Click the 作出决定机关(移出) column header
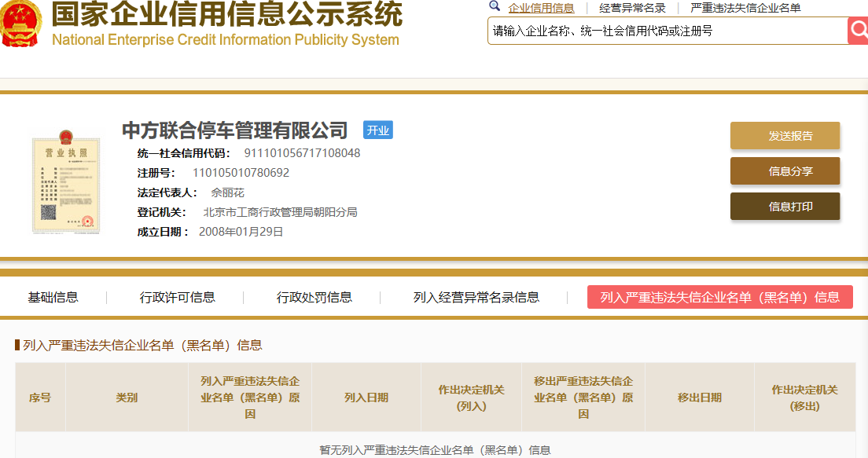 (805, 398)
